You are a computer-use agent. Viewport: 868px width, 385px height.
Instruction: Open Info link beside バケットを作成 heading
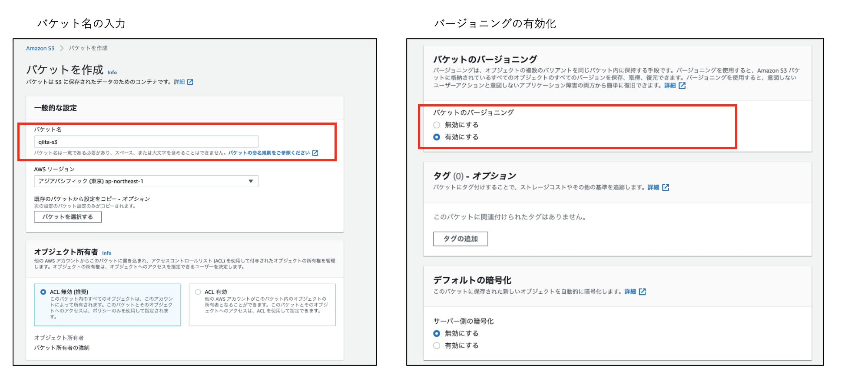pyautogui.click(x=112, y=73)
